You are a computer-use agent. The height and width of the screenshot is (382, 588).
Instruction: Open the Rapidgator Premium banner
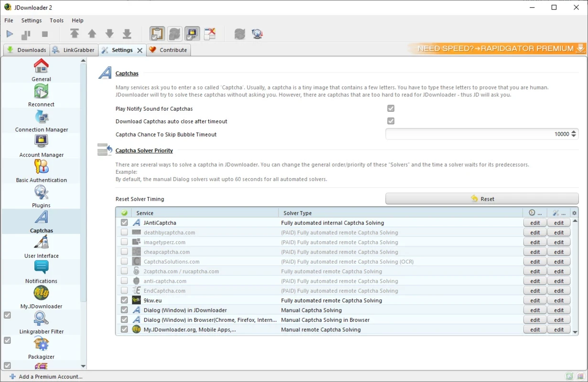click(497, 48)
